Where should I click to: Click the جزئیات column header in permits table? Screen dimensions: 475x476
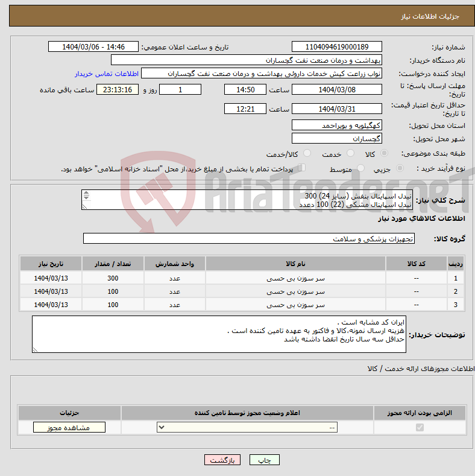(x=69, y=413)
